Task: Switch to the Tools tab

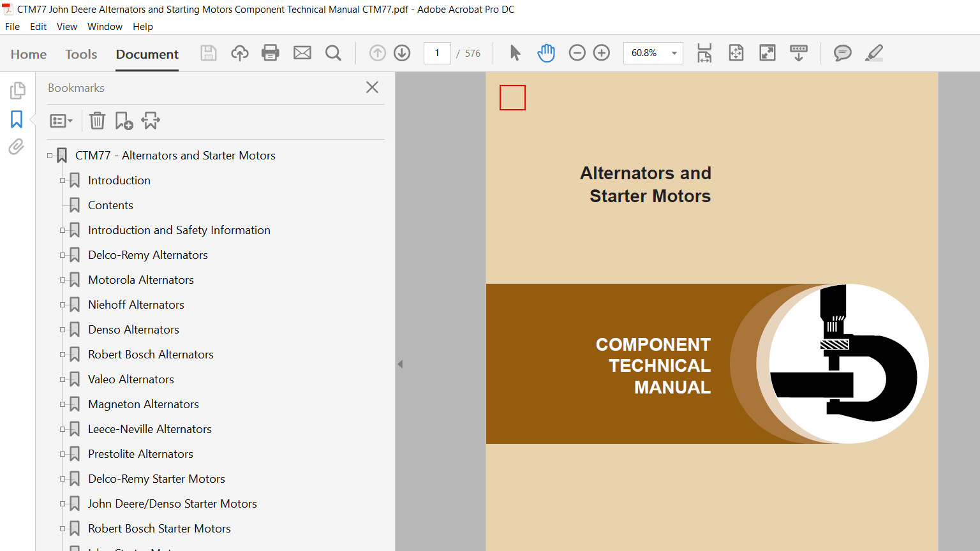Action: pyautogui.click(x=81, y=54)
